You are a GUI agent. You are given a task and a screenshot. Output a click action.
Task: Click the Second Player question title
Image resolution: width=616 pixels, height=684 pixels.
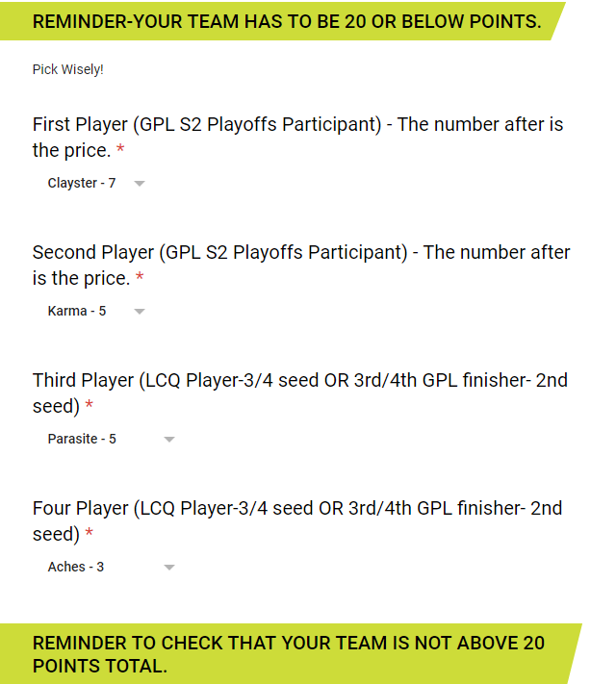tap(301, 265)
